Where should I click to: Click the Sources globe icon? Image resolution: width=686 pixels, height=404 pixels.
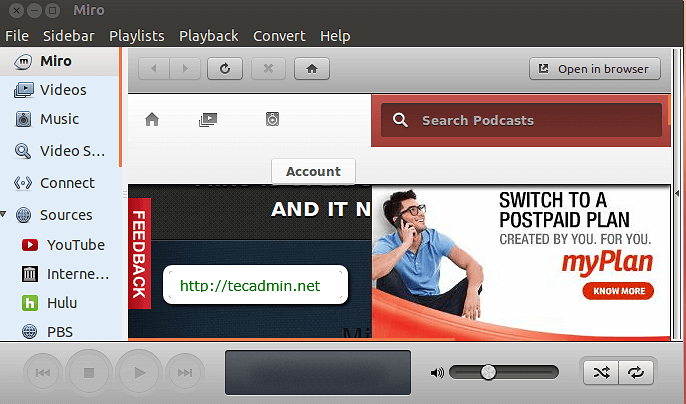24,215
